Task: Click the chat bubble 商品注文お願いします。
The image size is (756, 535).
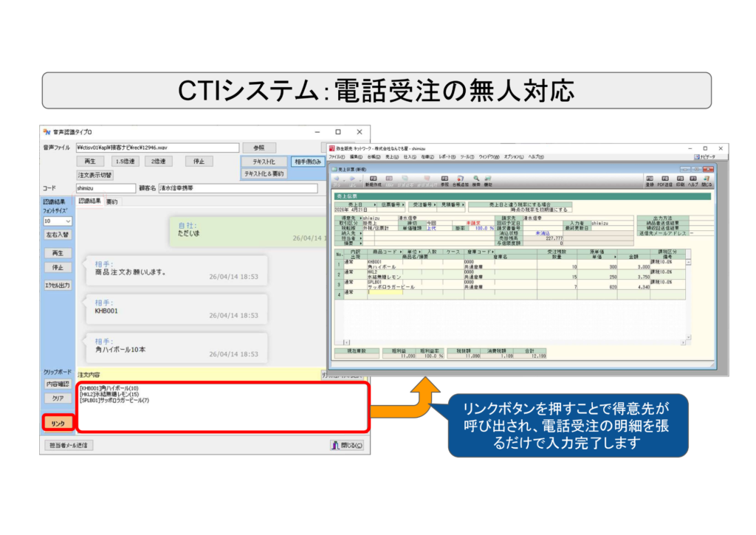Action: coord(175,272)
